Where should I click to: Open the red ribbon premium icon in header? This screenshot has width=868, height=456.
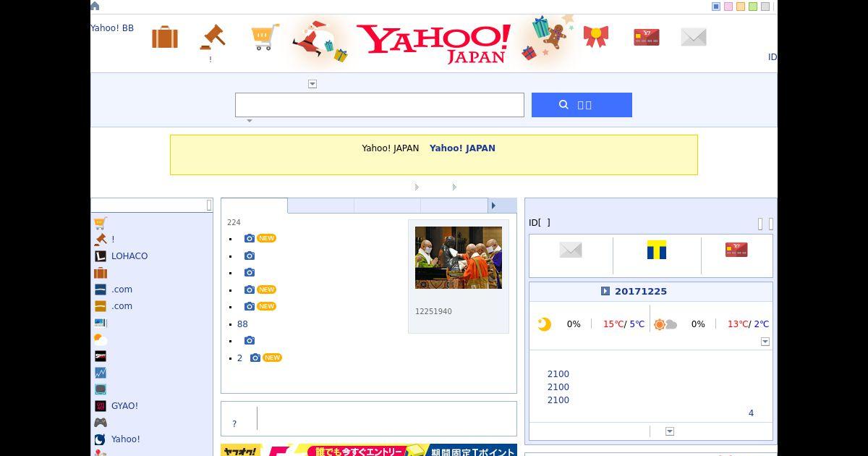click(596, 36)
